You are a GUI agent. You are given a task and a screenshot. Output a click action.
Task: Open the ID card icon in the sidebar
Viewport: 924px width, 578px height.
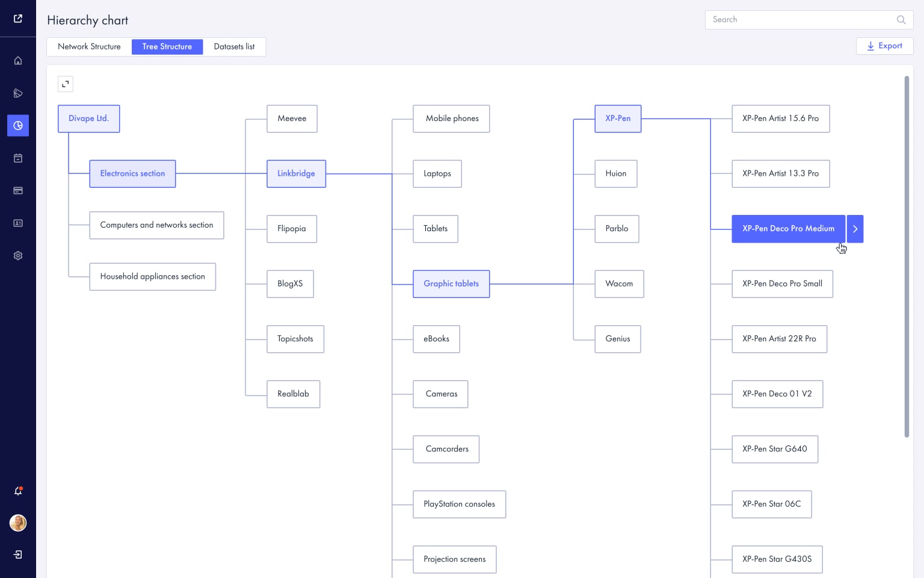18,223
